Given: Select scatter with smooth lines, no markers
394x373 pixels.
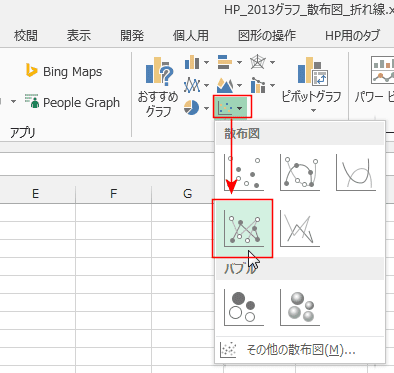Looking at the screenshot, I should pyautogui.click(x=356, y=173).
